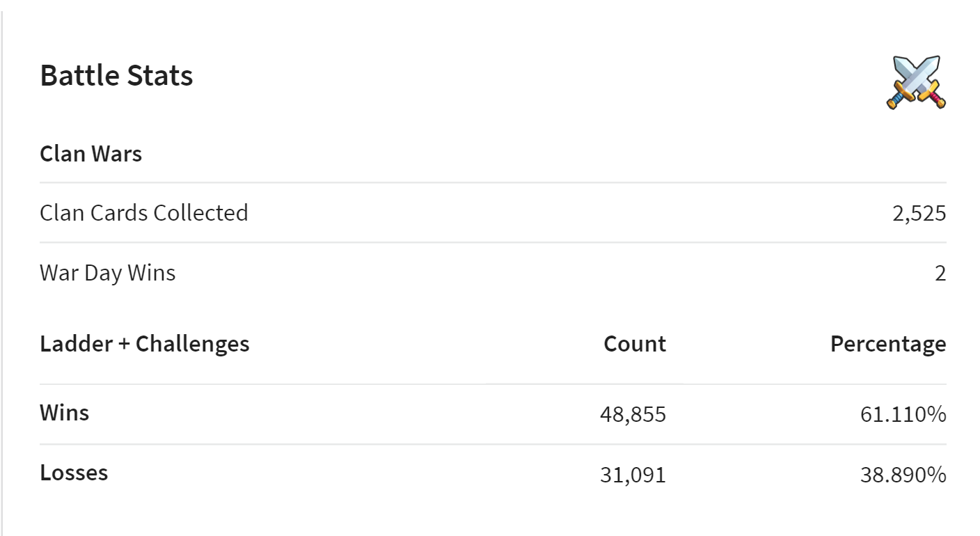Select the Wins row label
Viewport: 980px width, 536px height.
(65, 413)
